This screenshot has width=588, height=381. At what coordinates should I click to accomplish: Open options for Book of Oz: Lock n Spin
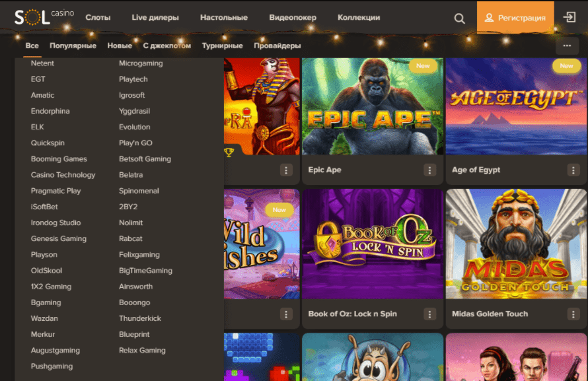pyautogui.click(x=429, y=314)
